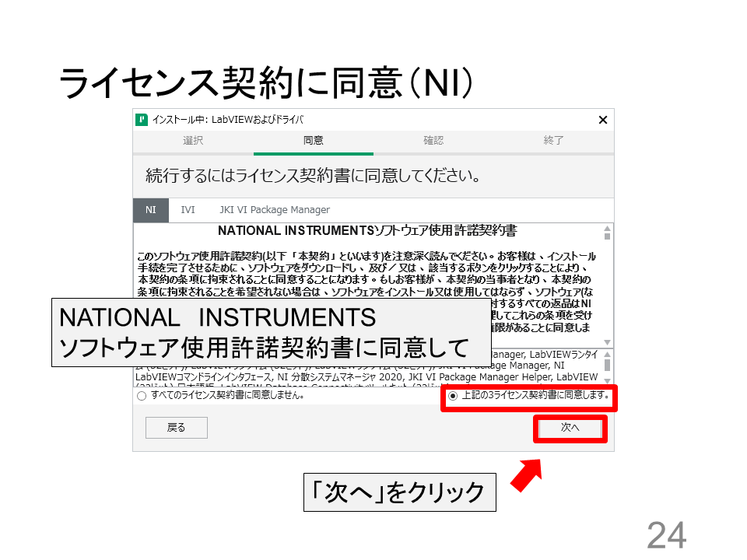Select the 終了 step tab
The image size is (747, 560).
553,141
